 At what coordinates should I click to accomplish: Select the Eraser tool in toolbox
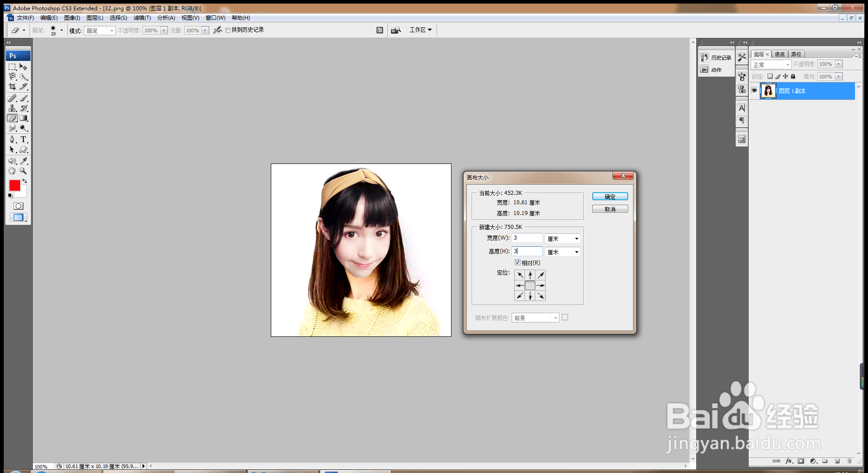[x=12, y=118]
